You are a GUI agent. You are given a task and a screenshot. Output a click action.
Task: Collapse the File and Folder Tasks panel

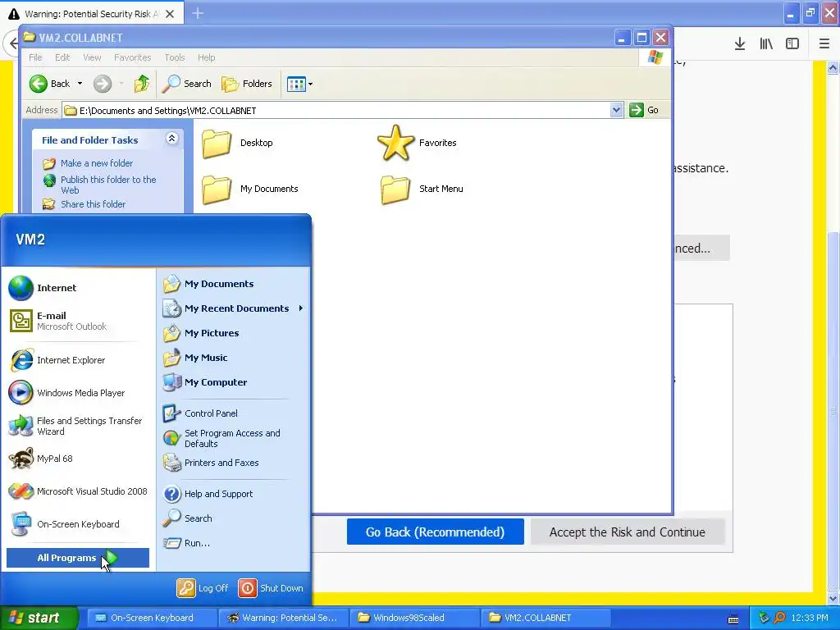coord(171,139)
